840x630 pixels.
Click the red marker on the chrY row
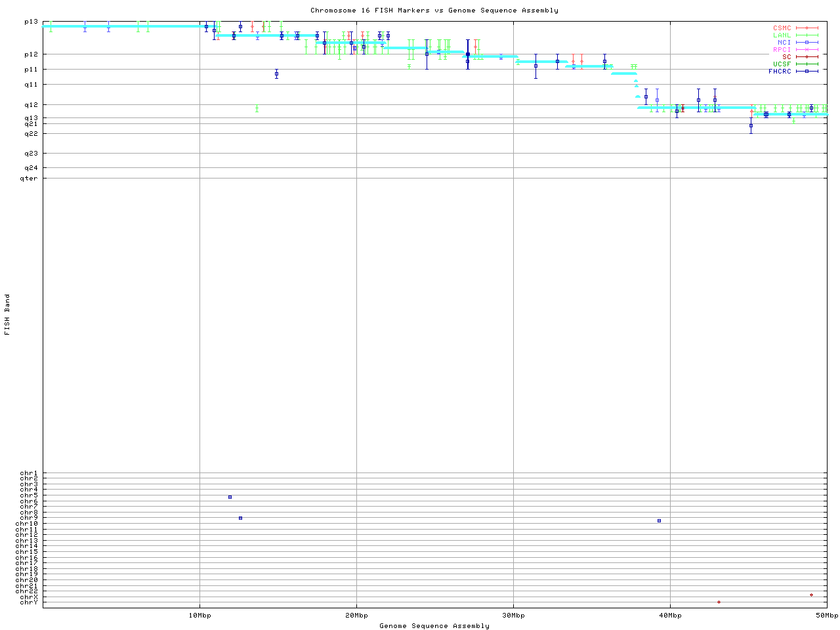(719, 602)
